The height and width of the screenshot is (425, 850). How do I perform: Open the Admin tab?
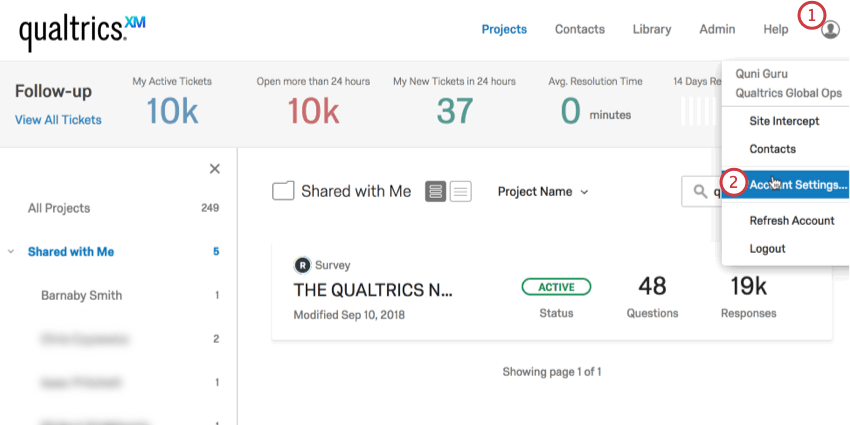[717, 29]
